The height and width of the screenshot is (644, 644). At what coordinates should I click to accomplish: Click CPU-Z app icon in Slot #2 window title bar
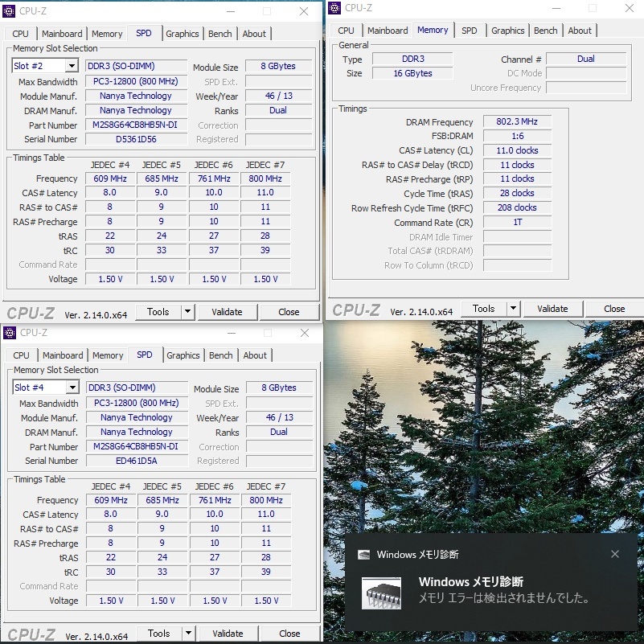[9, 11]
